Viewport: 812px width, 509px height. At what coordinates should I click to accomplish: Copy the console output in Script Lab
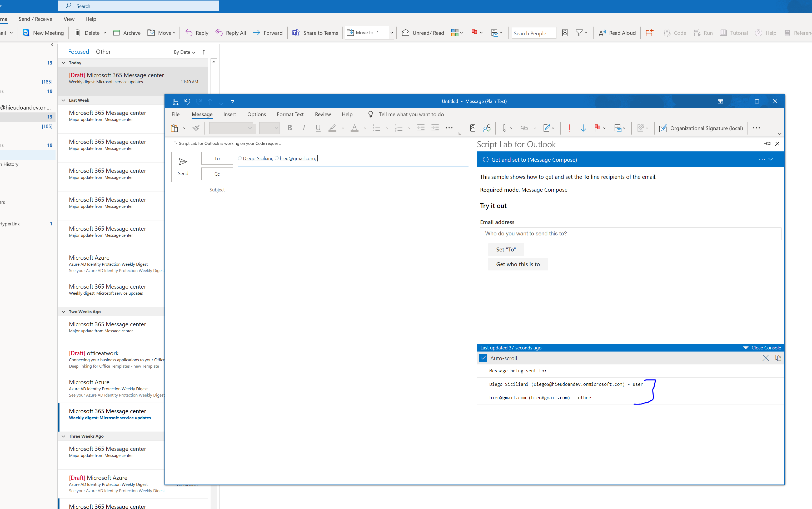(779, 358)
